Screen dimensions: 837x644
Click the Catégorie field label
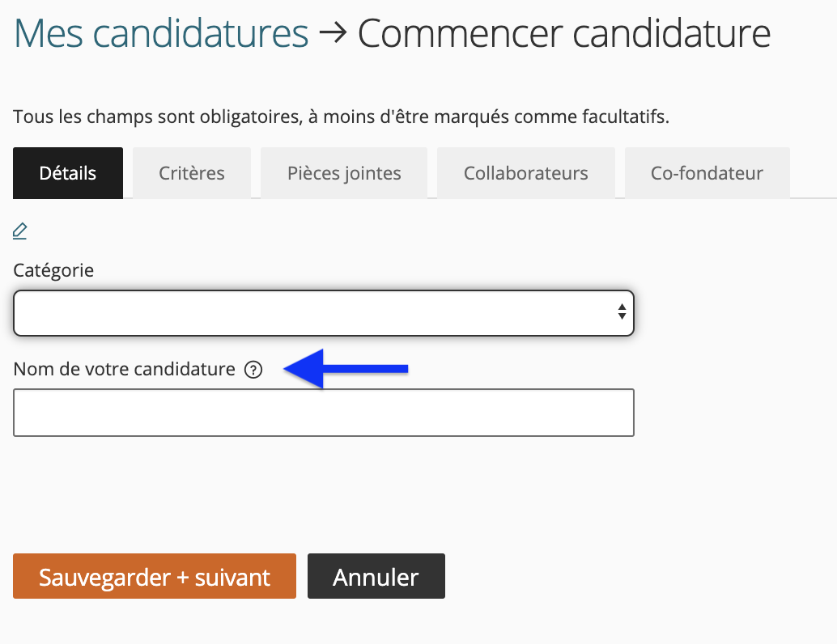click(x=53, y=270)
